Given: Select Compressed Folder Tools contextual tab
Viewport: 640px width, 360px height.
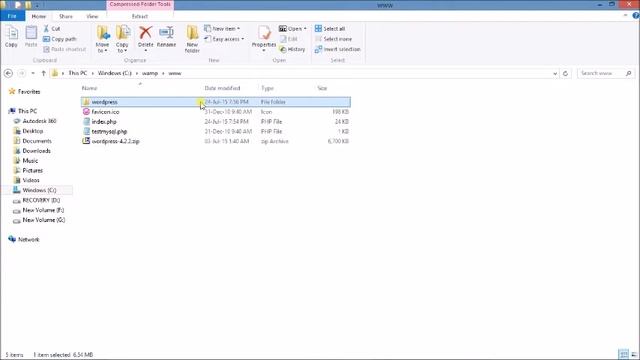Looking at the screenshot, I should pos(140,4).
